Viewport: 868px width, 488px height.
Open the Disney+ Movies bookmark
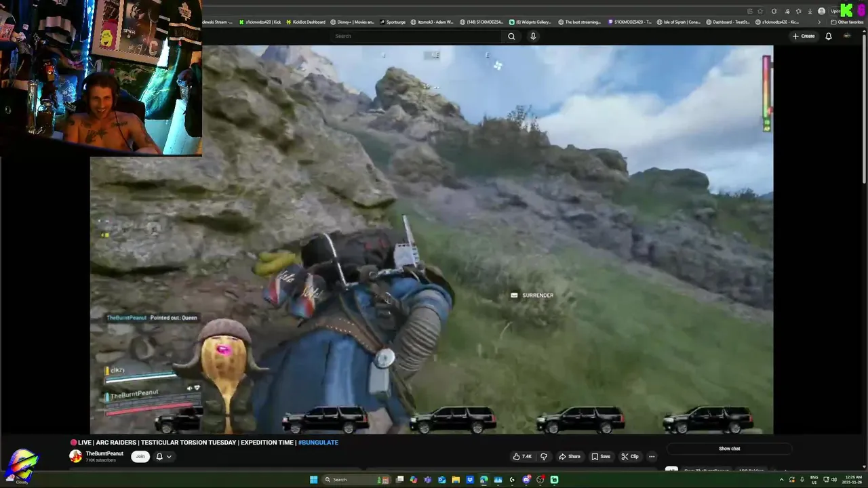coord(352,22)
